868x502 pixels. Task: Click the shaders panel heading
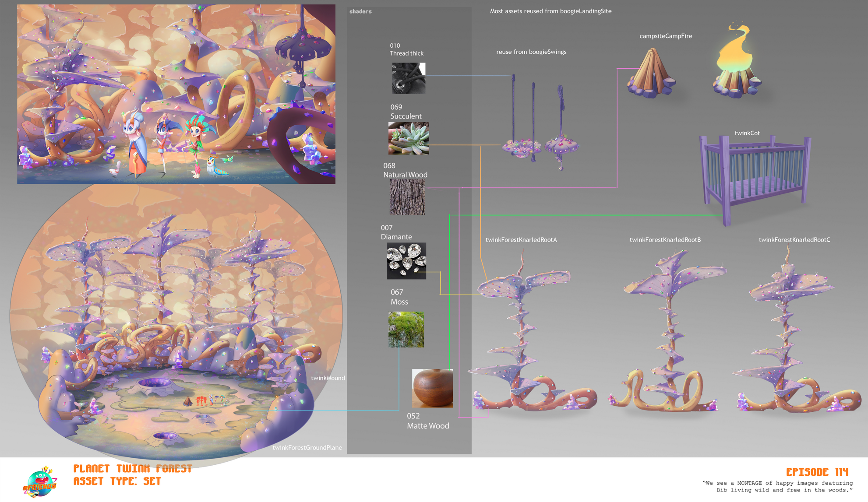[x=360, y=11]
